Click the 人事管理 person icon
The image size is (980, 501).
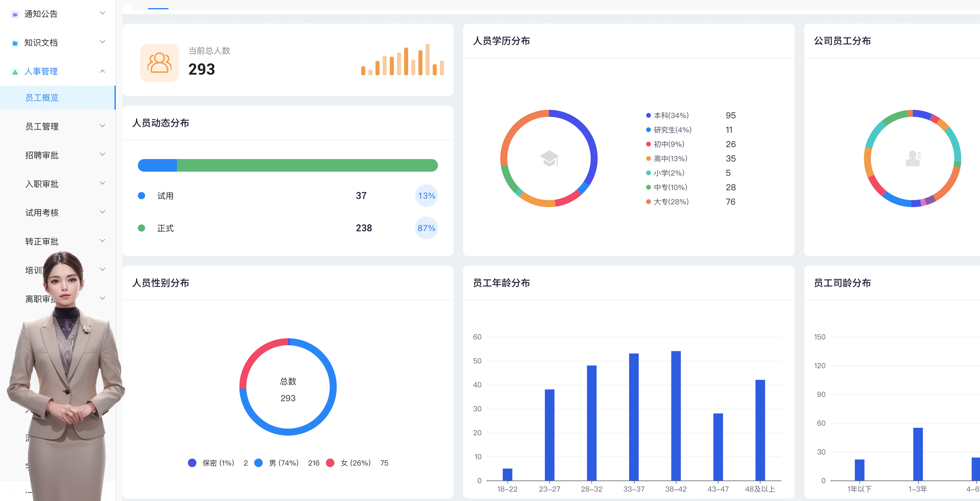[15, 72]
